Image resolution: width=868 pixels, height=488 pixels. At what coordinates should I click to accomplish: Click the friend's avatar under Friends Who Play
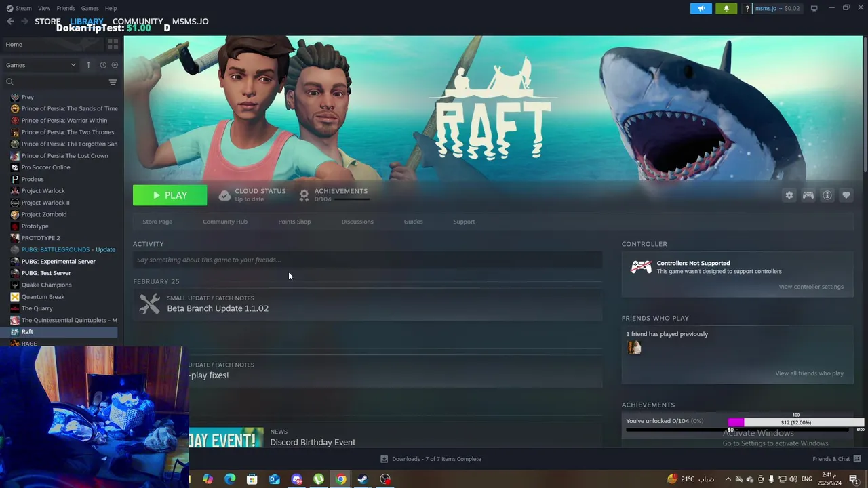pyautogui.click(x=634, y=348)
